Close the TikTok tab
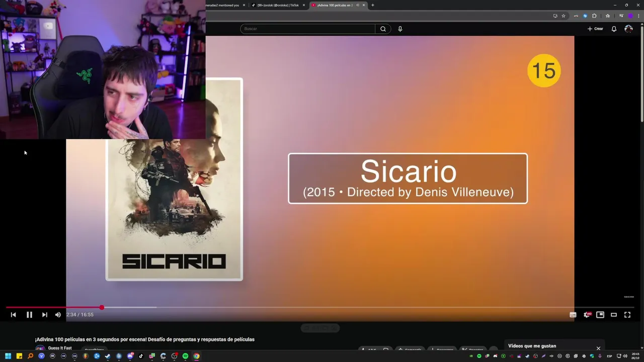The height and width of the screenshot is (362, 644). (x=304, y=5)
